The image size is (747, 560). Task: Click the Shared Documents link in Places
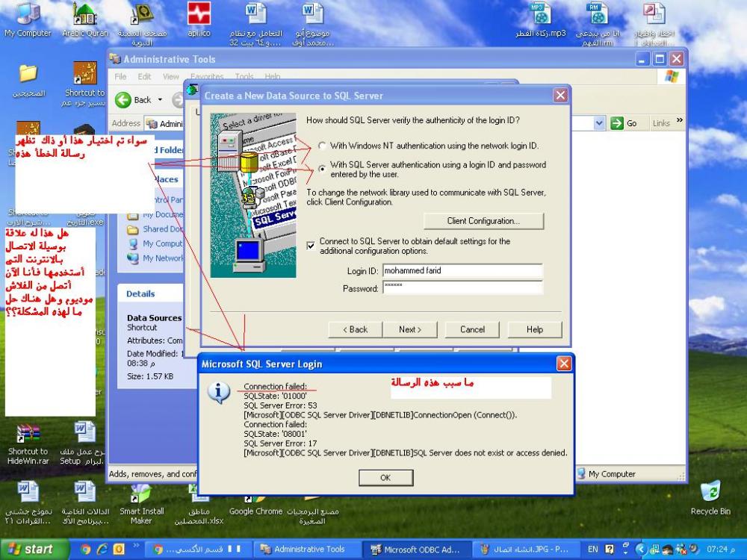(x=162, y=229)
